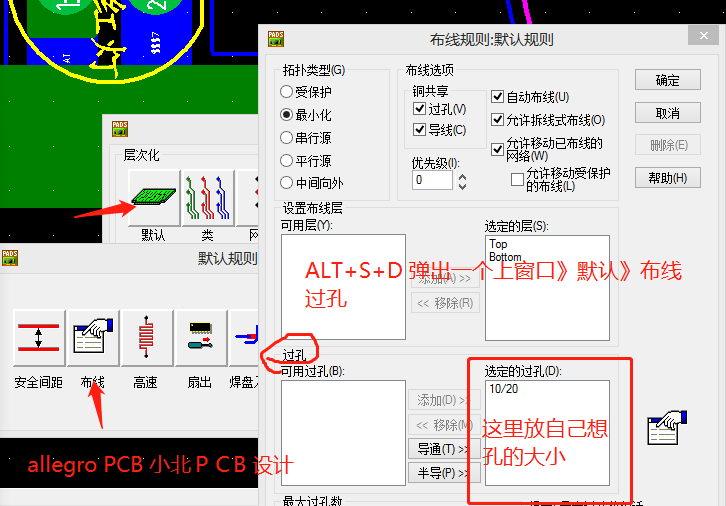726x506 pixels.
Task: Select Top in selected layers list
Action: (498, 244)
